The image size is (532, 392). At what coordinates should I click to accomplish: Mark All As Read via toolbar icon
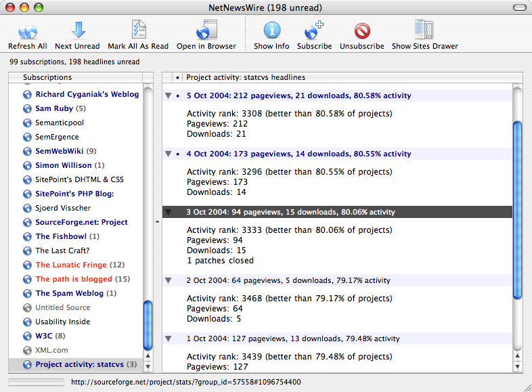pyautogui.click(x=138, y=31)
